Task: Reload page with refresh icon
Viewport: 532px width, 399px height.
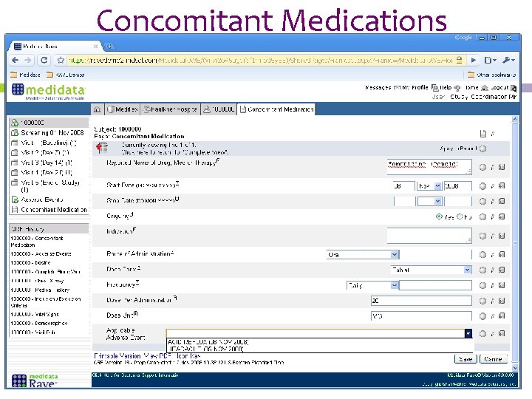Action: click(44, 60)
